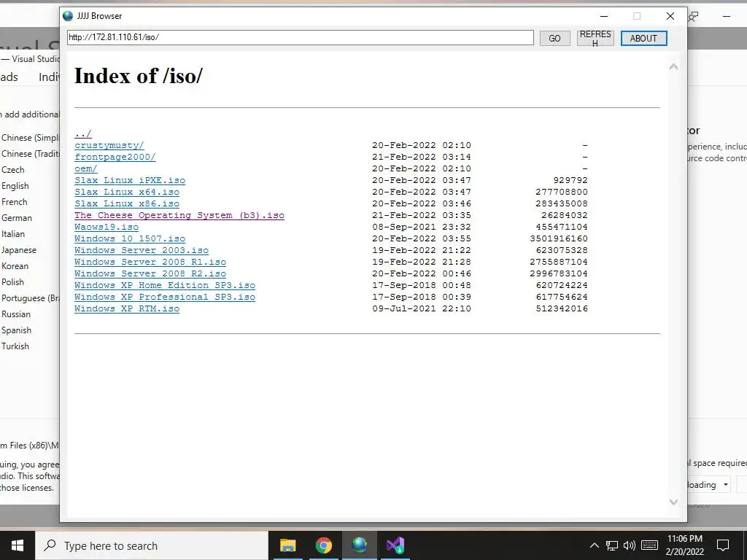Open the frontpage2000/ folder link
Image resolution: width=747 pixels, height=560 pixels.
[115, 157]
